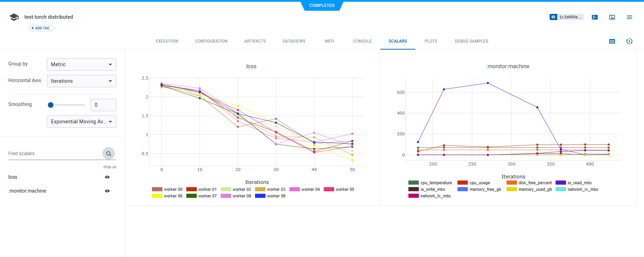Toggle visibility of loss scalar
Viewport: 644px width, 257px height.
tap(107, 177)
